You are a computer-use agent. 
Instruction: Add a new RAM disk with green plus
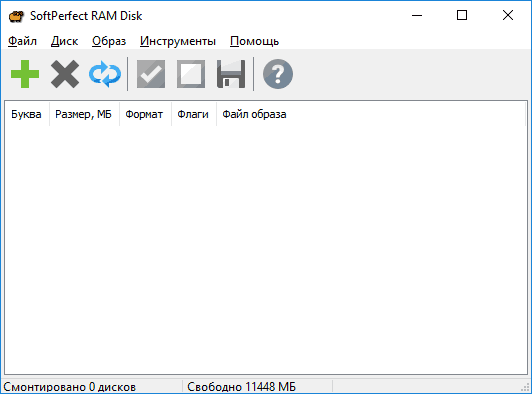25,74
